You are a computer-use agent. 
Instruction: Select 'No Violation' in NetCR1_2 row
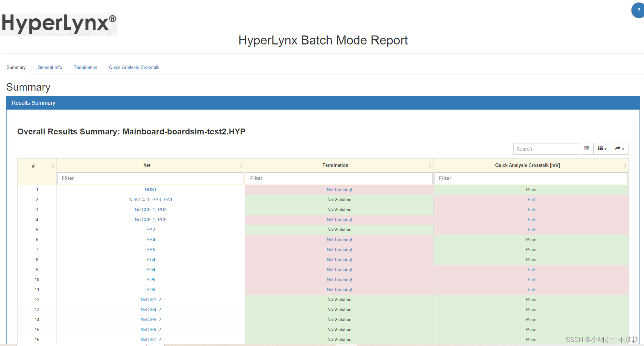[339, 299]
